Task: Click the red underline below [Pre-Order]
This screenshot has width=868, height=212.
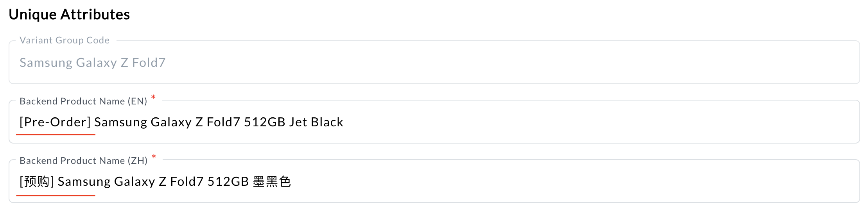Action: 56,135
